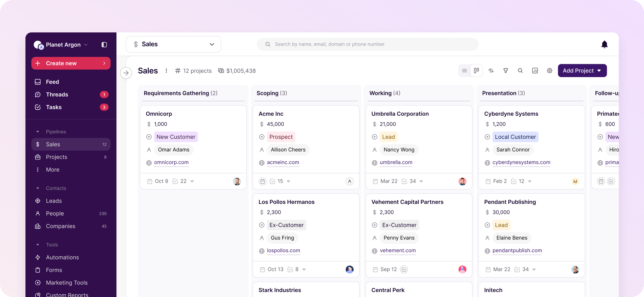Click the Omnicorp tasks checkbox icon showing 22

[175, 181]
